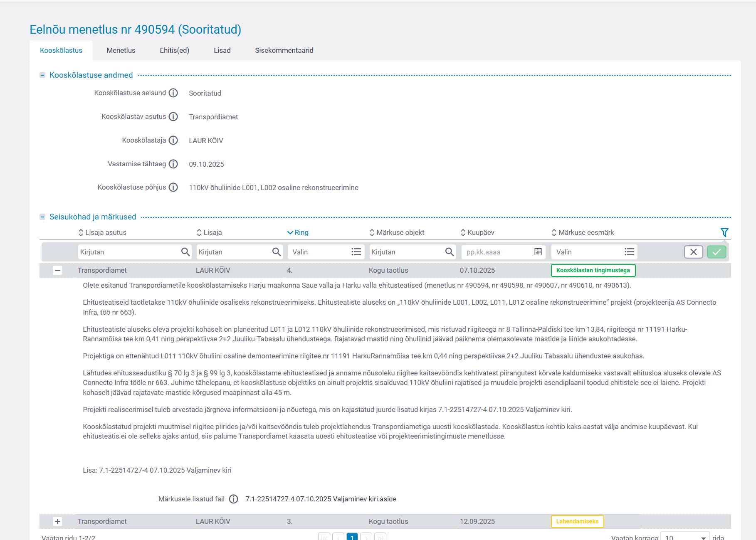Click search icon in Lisaja asutus filter
Viewport: 756px width, 540px height.
[185, 252]
